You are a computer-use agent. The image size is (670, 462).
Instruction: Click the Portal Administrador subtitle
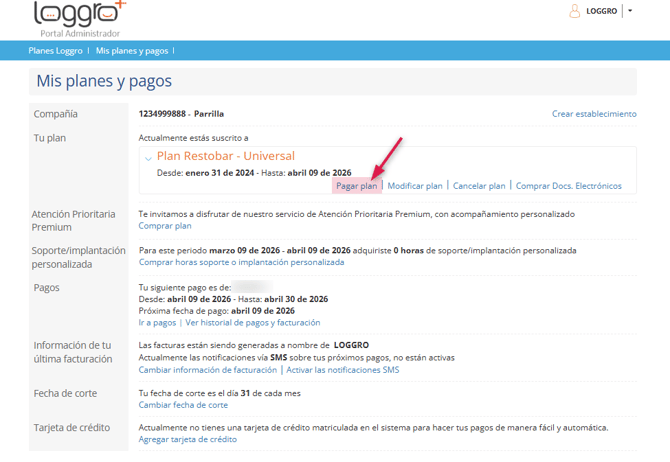tap(80, 33)
